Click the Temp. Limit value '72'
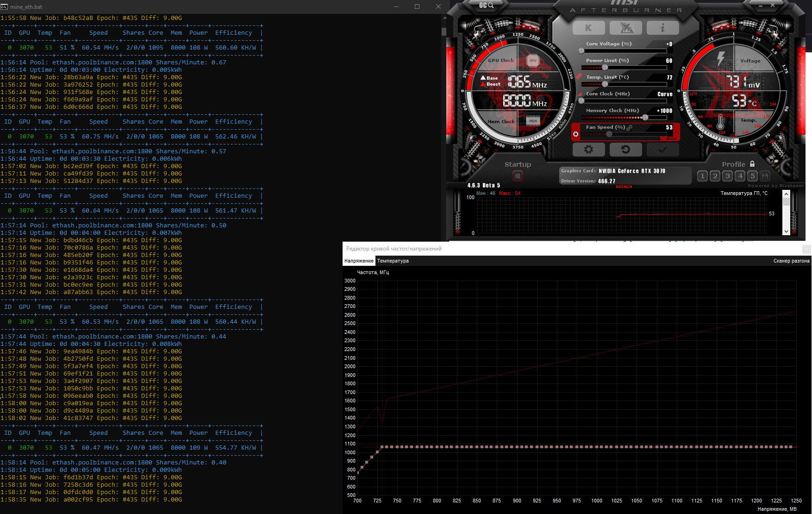The image size is (812, 514). click(x=669, y=77)
